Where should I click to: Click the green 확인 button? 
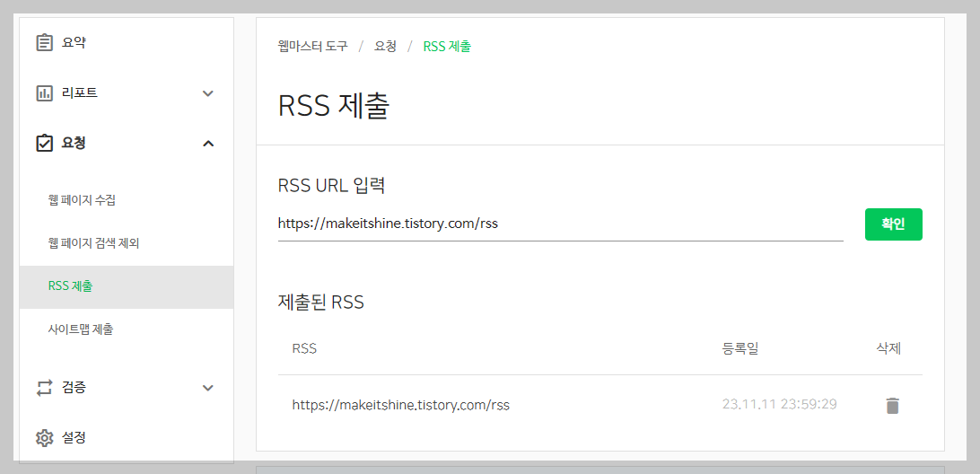click(x=893, y=224)
